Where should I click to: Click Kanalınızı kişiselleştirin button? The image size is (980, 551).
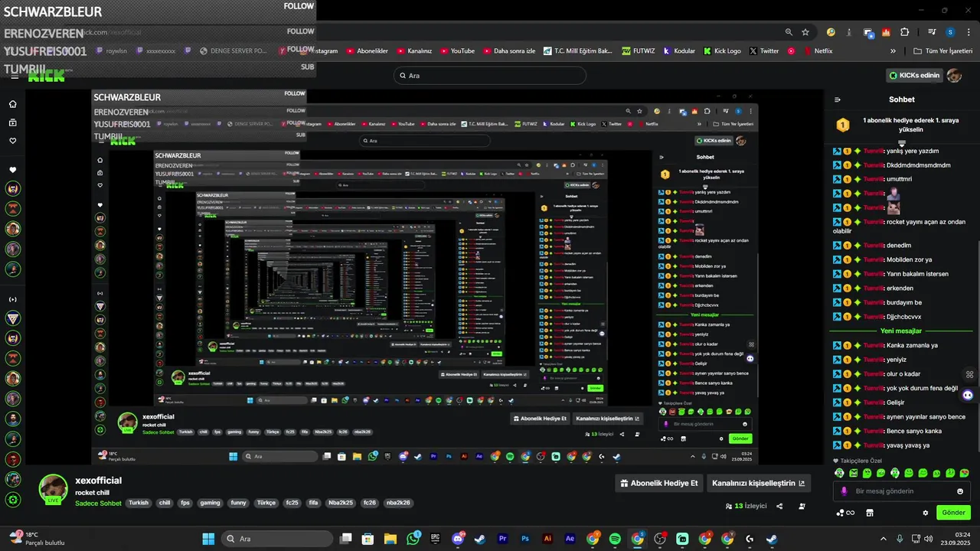point(758,484)
